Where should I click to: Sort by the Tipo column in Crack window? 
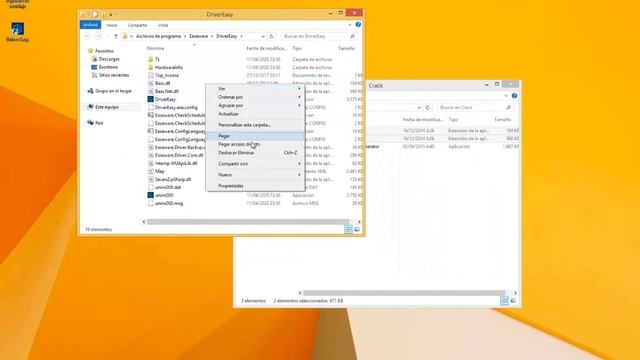[453, 120]
